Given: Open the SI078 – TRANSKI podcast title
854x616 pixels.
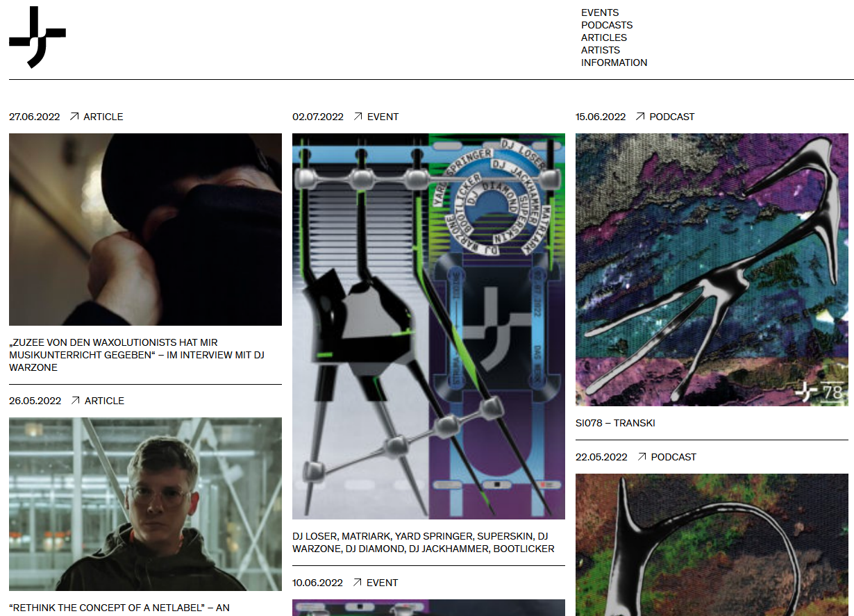Looking at the screenshot, I should coord(615,423).
